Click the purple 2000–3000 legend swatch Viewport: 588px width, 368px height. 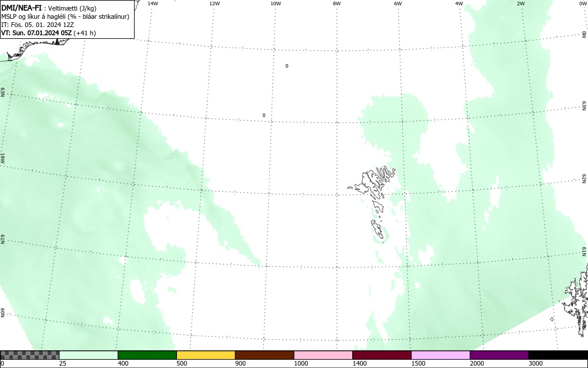pos(499,355)
